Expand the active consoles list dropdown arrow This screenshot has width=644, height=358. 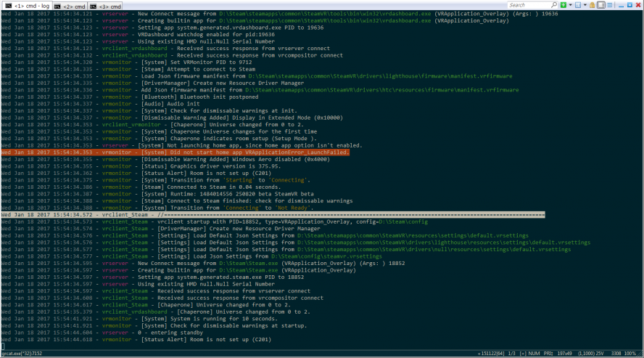pos(586,5)
